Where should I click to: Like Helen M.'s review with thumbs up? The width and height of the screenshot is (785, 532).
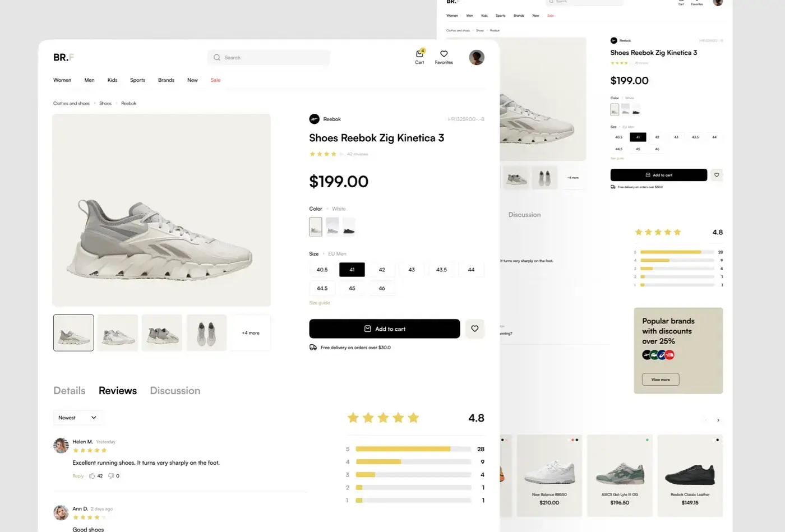[93, 476]
